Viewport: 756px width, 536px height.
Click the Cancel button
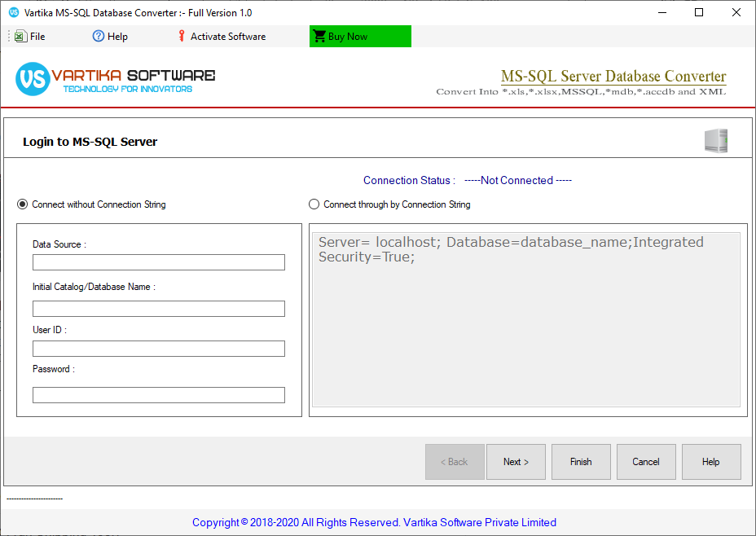pyautogui.click(x=646, y=462)
